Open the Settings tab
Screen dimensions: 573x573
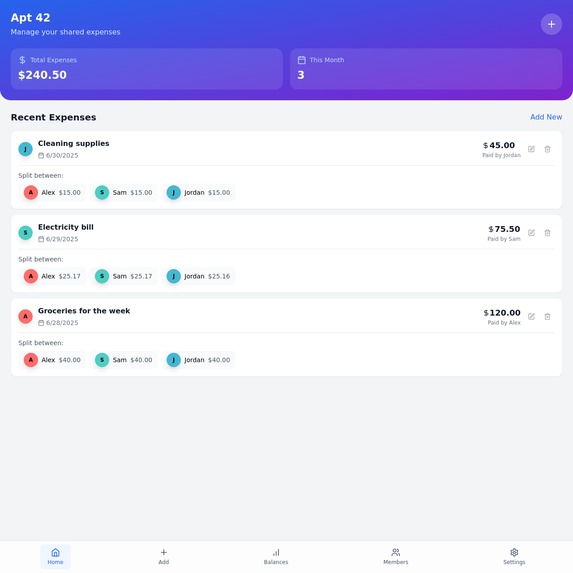[x=514, y=557]
